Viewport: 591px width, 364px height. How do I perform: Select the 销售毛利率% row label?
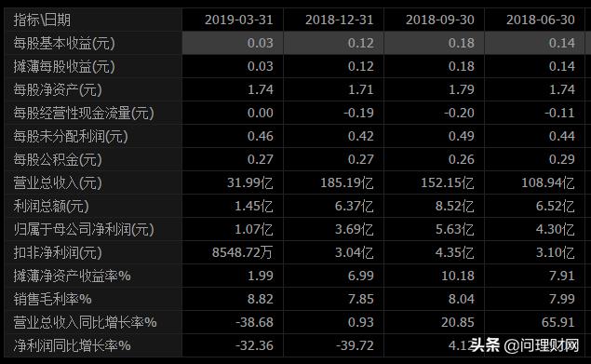pos(52,299)
